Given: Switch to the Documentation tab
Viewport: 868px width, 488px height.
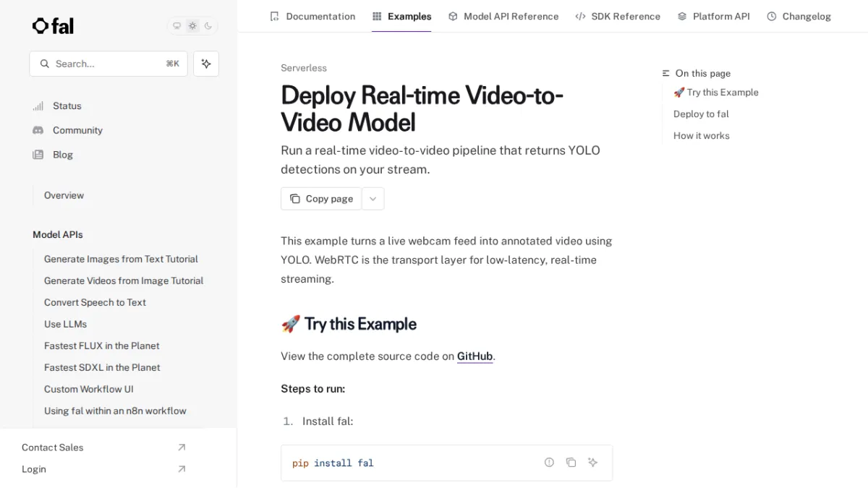Looking at the screenshot, I should tap(312, 16).
